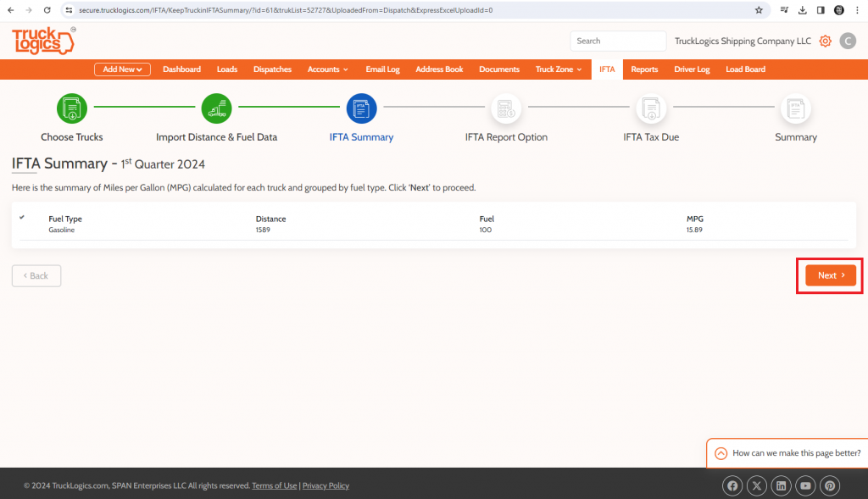Click the MPG value 15.89

click(694, 230)
